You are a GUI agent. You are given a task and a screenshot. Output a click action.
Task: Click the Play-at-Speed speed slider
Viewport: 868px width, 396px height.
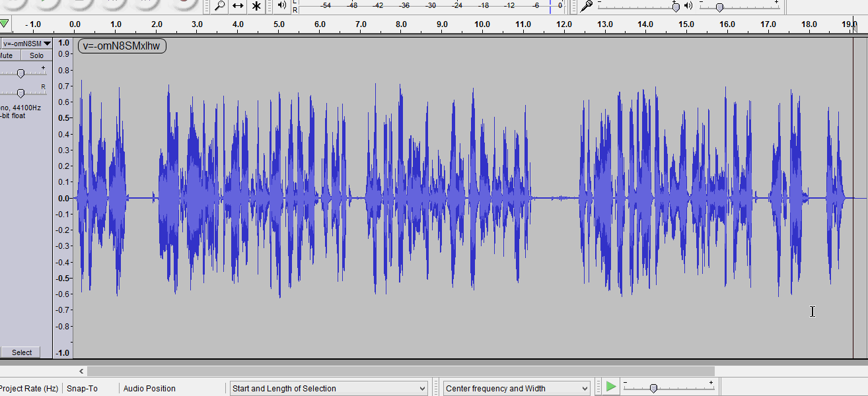pyautogui.click(x=654, y=387)
